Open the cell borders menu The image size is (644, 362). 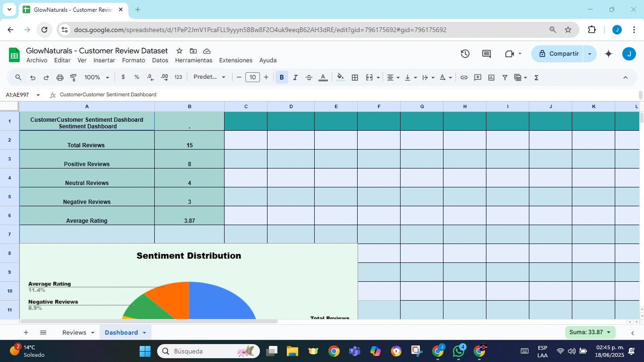click(x=355, y=77)
